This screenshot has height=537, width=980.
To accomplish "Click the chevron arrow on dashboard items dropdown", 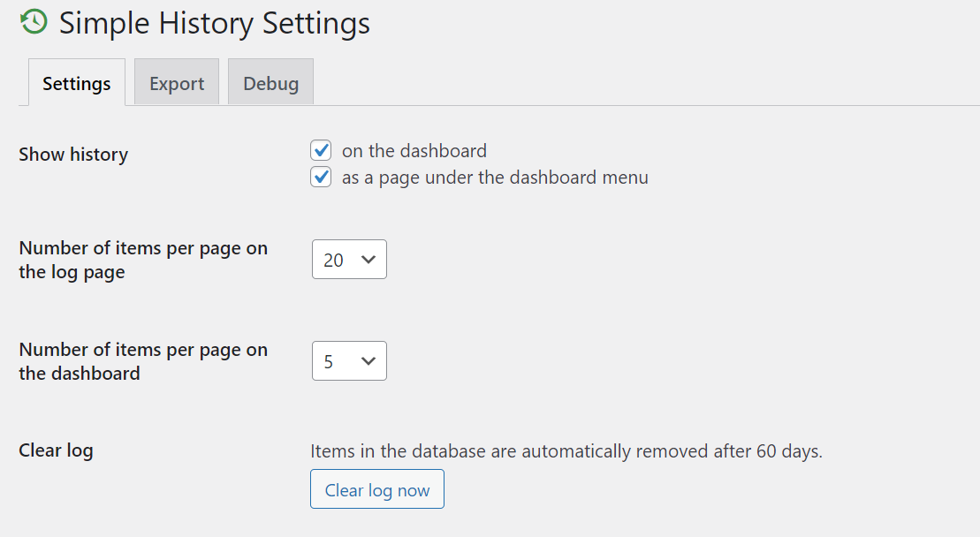I will [368, 361].
